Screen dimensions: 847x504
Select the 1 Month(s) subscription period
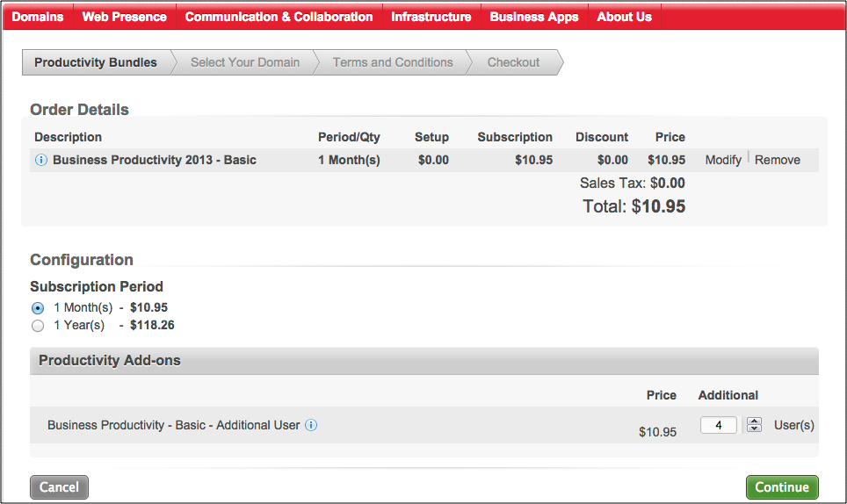click(x=38, y=308)
